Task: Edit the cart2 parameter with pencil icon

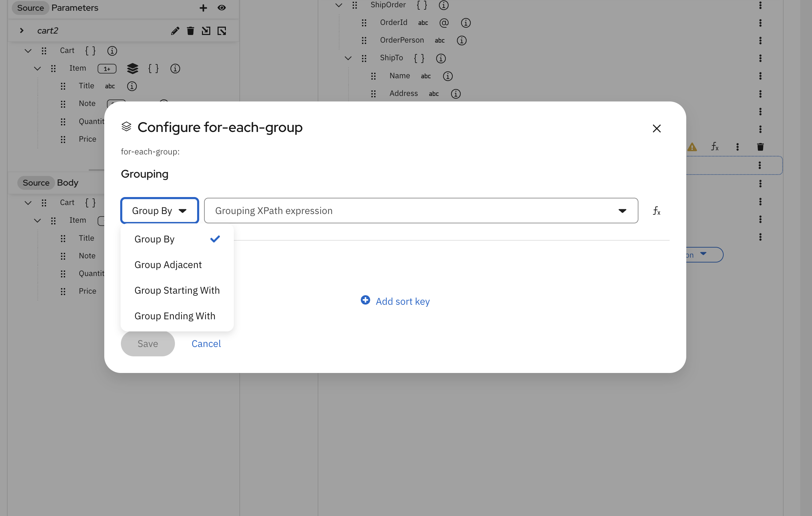Action: 175,31
